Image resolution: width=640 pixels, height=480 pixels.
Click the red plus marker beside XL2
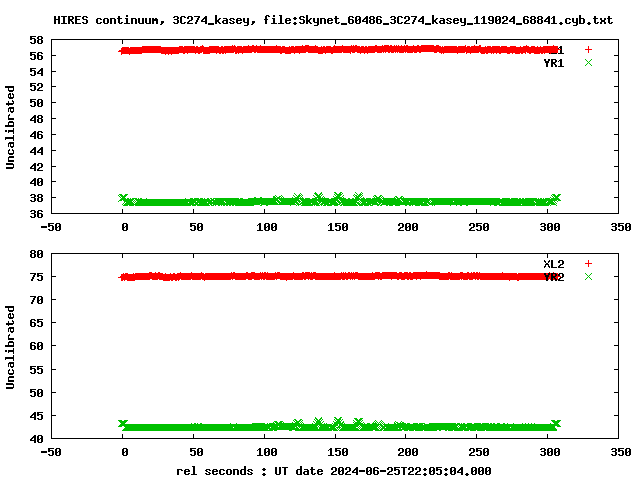click(588, 264)
